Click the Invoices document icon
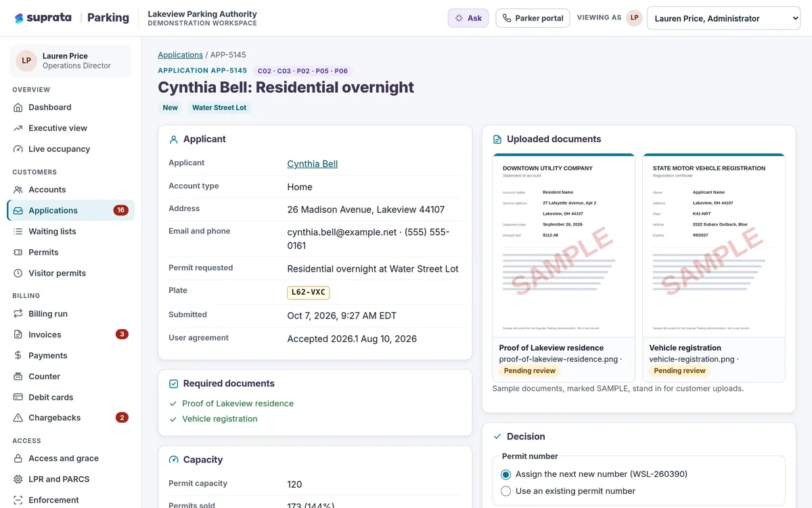 pos(18,335)
